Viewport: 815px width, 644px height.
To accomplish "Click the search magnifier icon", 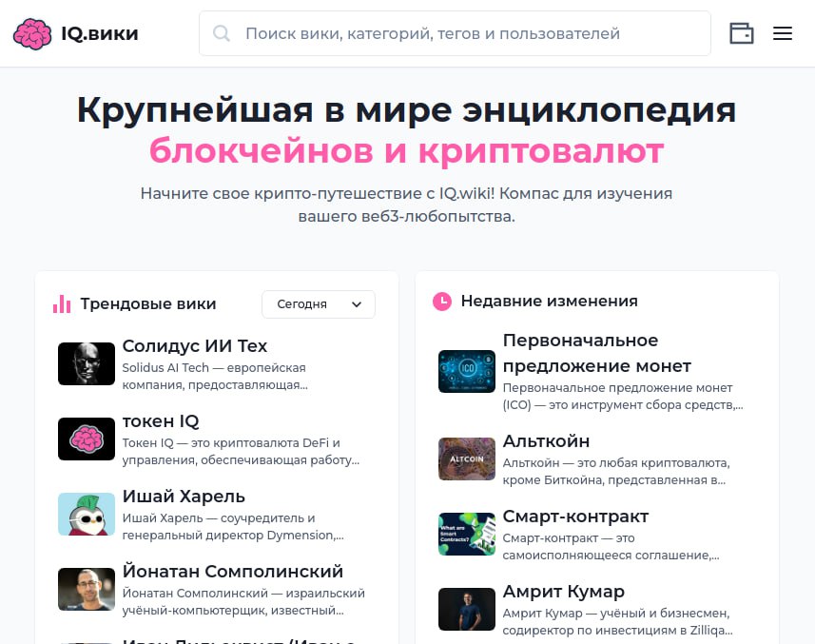I will pyautogui.click(x=223, y=34).
